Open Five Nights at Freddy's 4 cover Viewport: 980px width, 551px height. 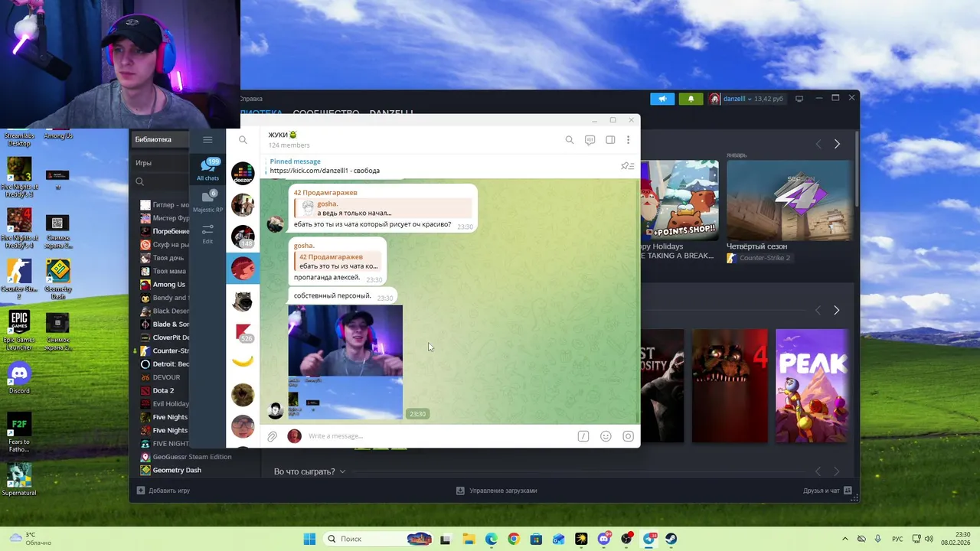pos(730,386)
